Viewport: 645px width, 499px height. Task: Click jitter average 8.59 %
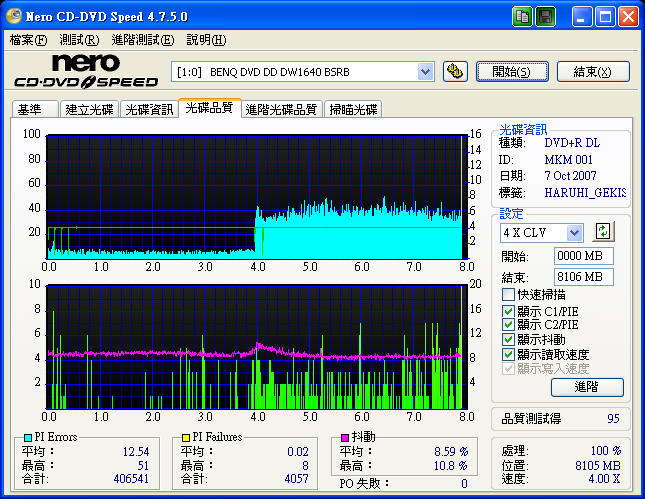(451, 452)
